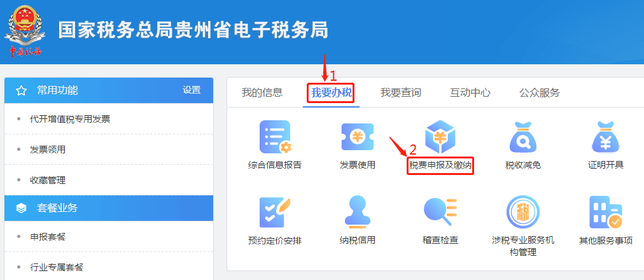Switch to the 我要查询 tab

[400, 93]
